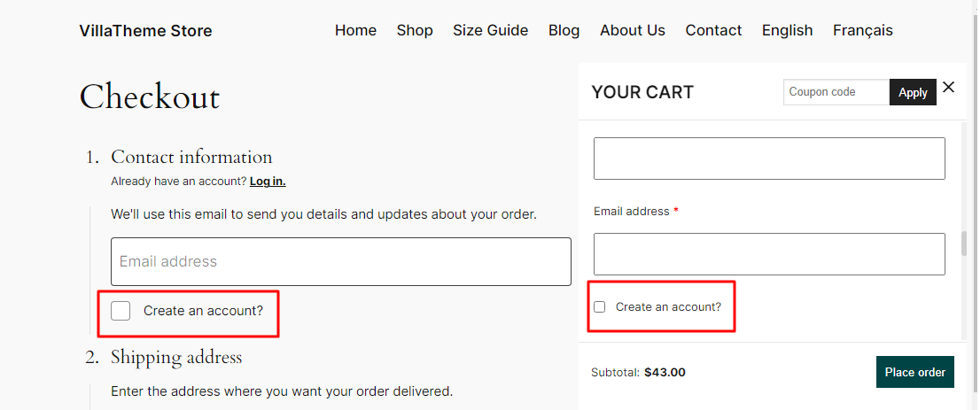Switch site language to English
Image resolution: width=980 pixels, height=410 pixels.
coord(788,31)
